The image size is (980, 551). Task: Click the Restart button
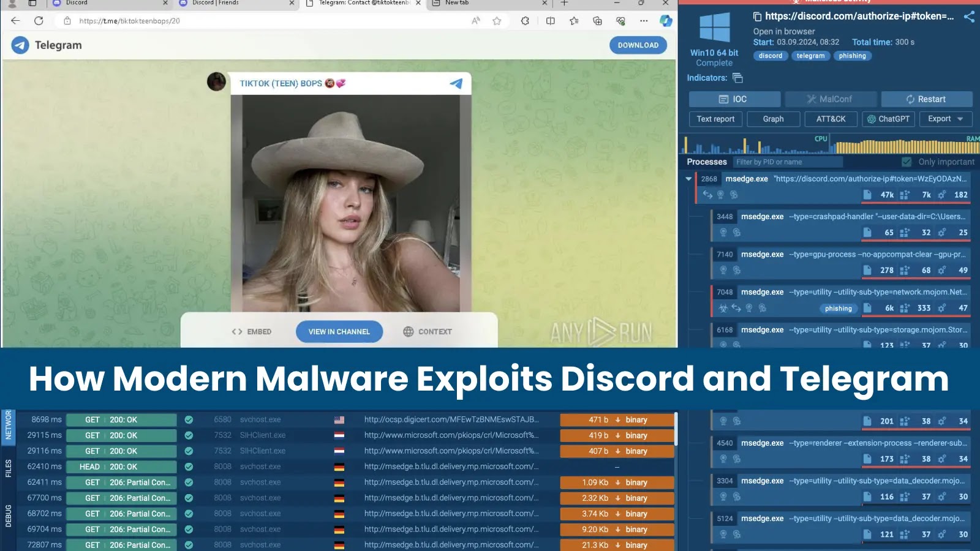(x=927, y=99)
